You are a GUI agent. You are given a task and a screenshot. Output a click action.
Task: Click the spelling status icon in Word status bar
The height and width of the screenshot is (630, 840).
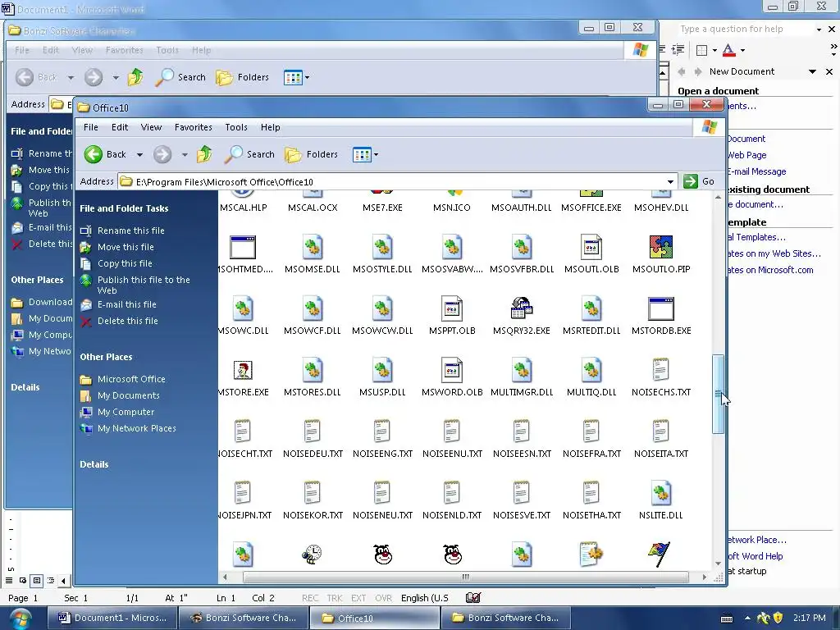[473, 597]
